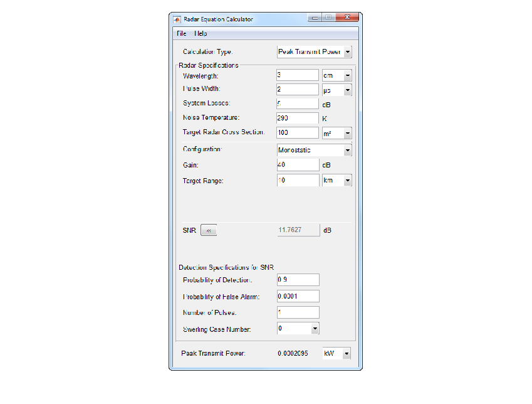
Task: Click the Detection Specifications for SNR label
Action: pyautogui.click(x=226, y=267)
